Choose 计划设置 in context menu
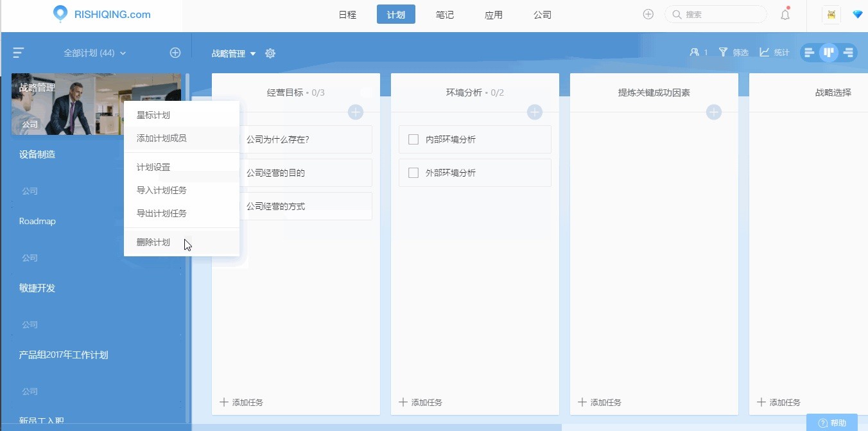Viewport: 868px width, 431px height. point(182,168)
